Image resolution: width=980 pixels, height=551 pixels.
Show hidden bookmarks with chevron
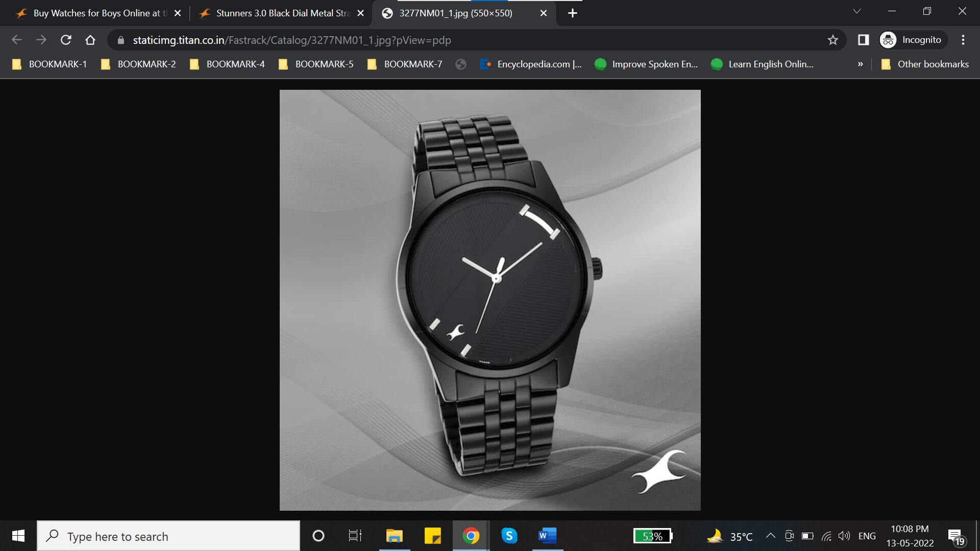point(861,64)
